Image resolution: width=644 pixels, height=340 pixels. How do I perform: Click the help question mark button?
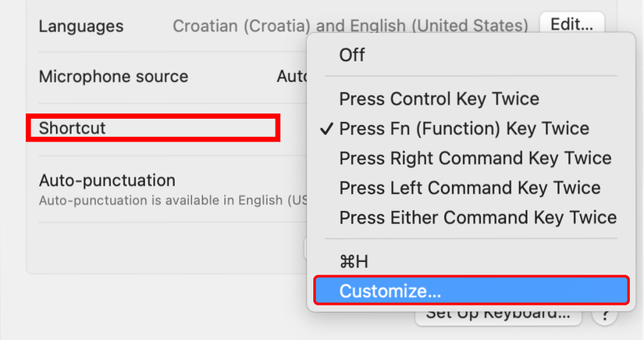(x=603, y=316)
